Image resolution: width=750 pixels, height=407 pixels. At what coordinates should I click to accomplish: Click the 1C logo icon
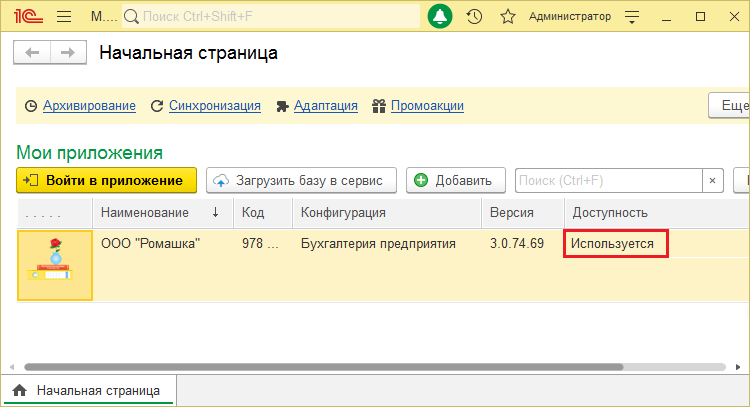pos(28,16)
